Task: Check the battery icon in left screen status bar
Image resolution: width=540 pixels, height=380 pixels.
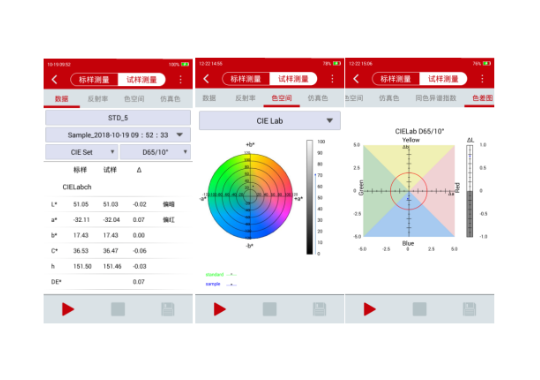Action: [x=185, y=64]
